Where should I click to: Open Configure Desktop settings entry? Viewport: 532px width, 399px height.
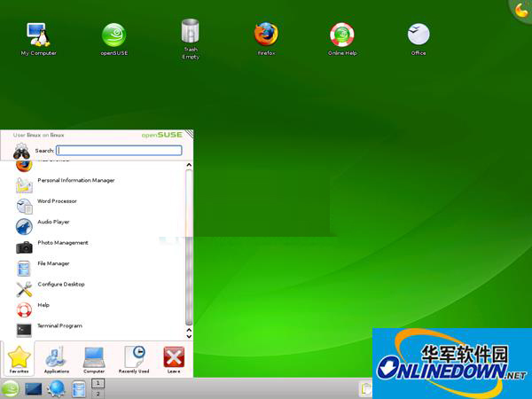click(x=60, y=285)
